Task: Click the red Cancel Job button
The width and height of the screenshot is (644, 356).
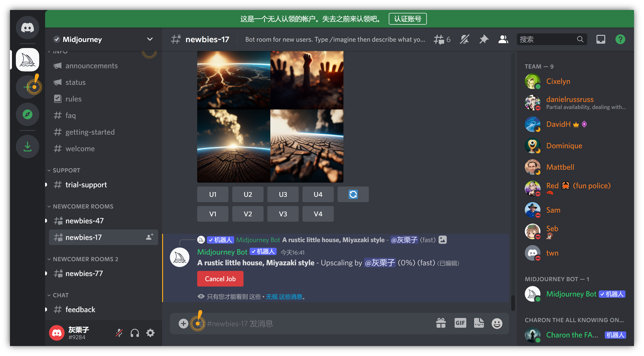Action: pos(220,279)
